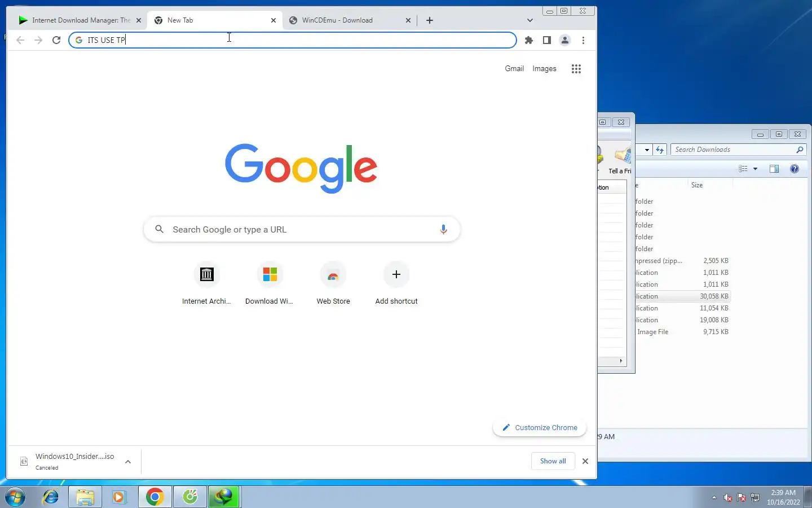The image size is (812, 508).
Task: Start voice search with the microphone
Action: click(x=443, y=229)
